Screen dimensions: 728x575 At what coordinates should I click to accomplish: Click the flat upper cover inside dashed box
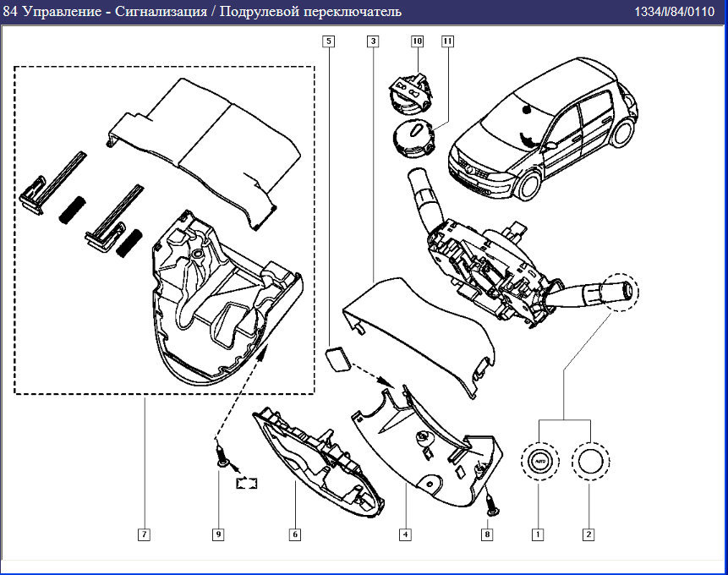(205, 152)
